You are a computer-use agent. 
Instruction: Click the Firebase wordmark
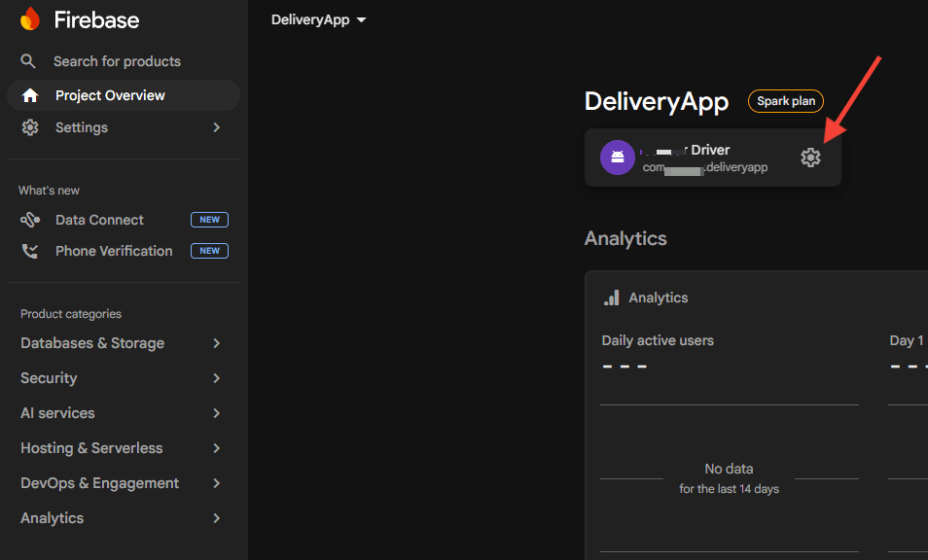coord(96,19)
